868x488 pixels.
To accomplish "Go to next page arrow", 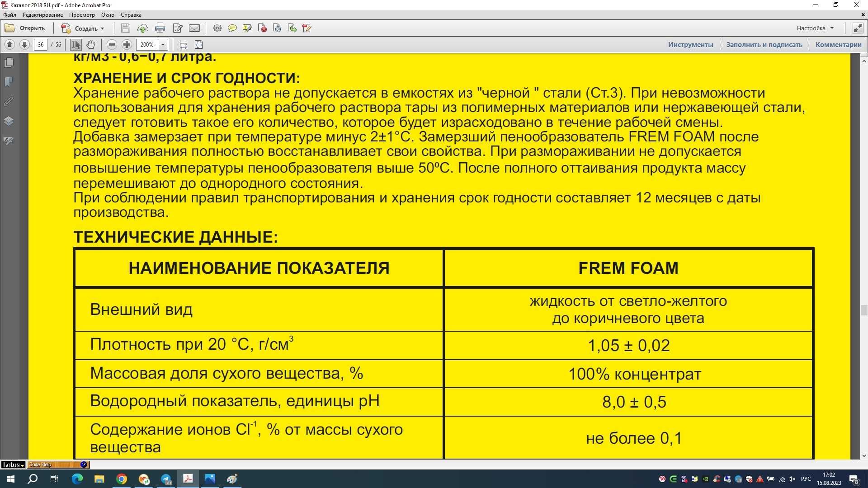I will (x=25, y=44).
